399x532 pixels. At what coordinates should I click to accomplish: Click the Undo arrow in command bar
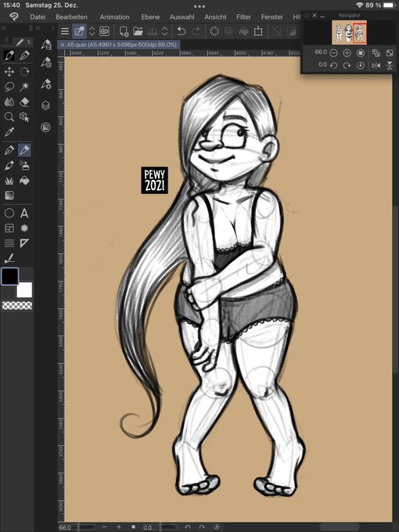(182, 31)
